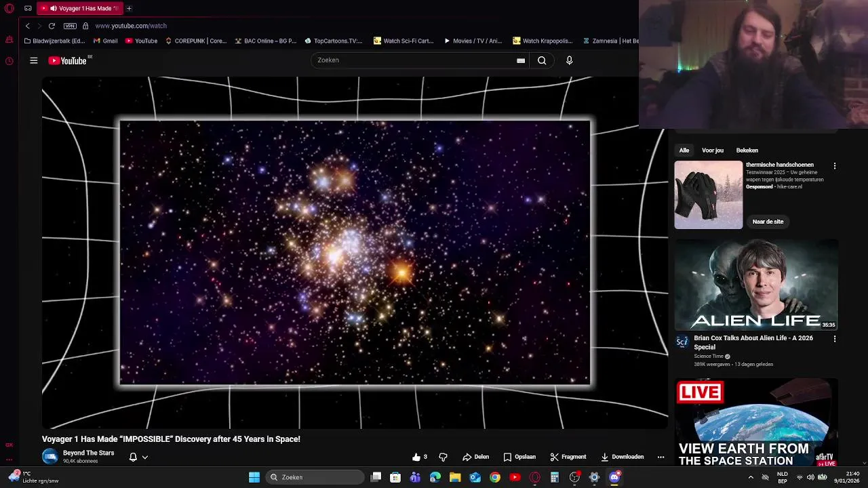The width and height of the screenshot is (868, 488).
Task: Open the TopCartoons.TV bookmark
Action: click(334, 41)
